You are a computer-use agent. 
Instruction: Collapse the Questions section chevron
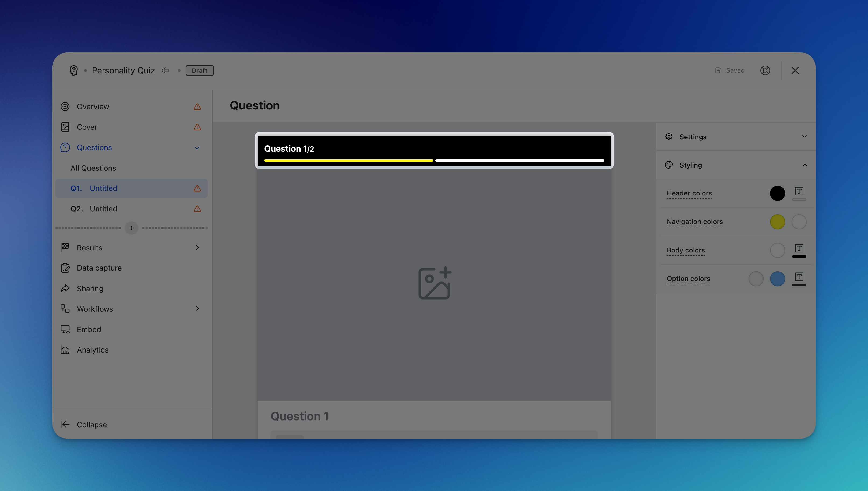click(197, 148)
